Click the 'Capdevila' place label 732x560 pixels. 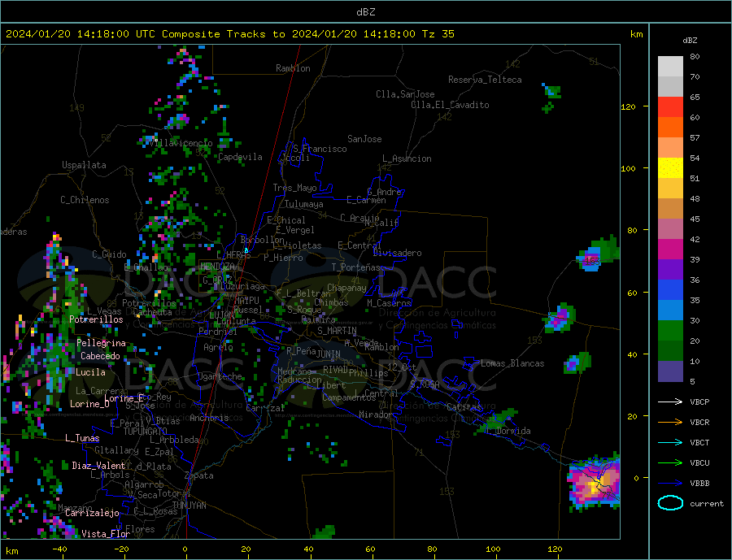[240, 157]
